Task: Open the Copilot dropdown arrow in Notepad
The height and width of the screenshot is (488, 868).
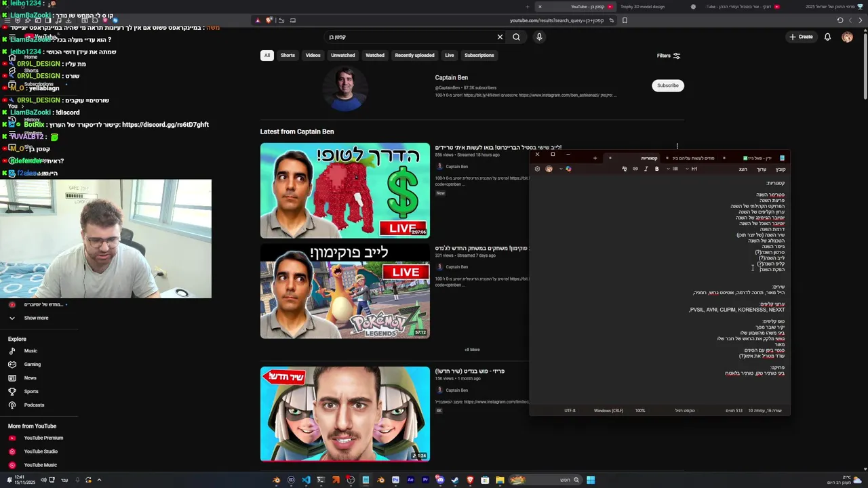Action: 560,169
